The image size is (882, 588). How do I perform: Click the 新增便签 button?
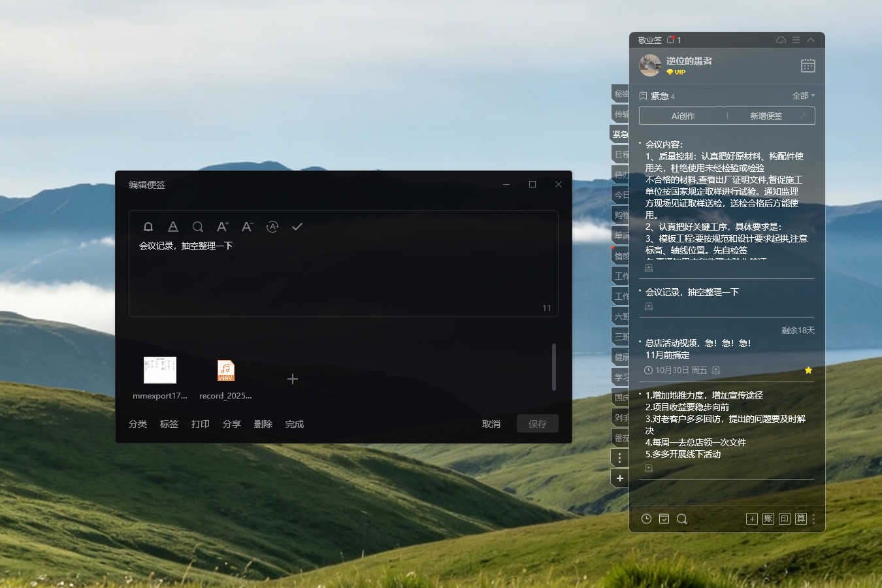(771, 116)
